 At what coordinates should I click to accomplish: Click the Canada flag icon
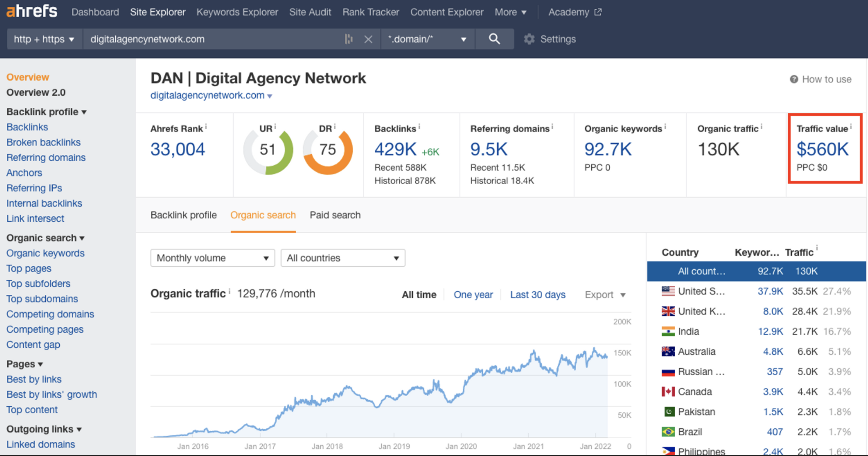pos(668,392)
